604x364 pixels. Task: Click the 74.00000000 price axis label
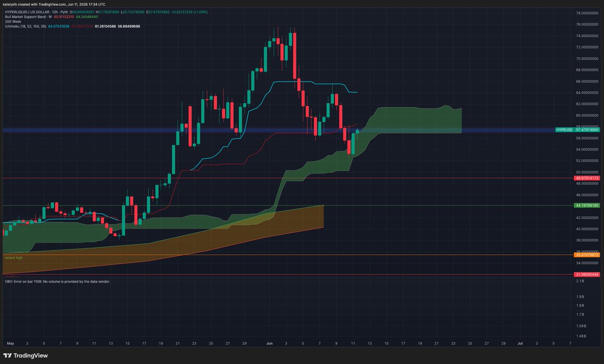[587, 36]
